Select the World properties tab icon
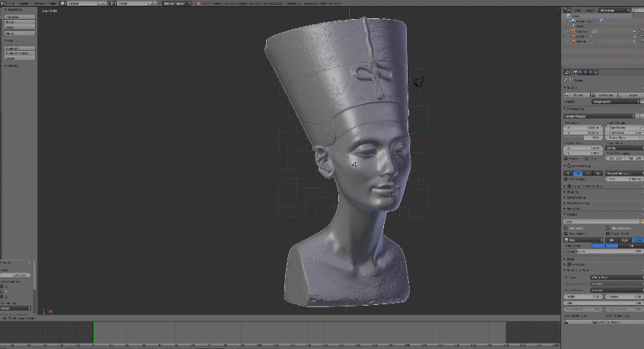Screen dimensions: 644x349 click(591, 73)
